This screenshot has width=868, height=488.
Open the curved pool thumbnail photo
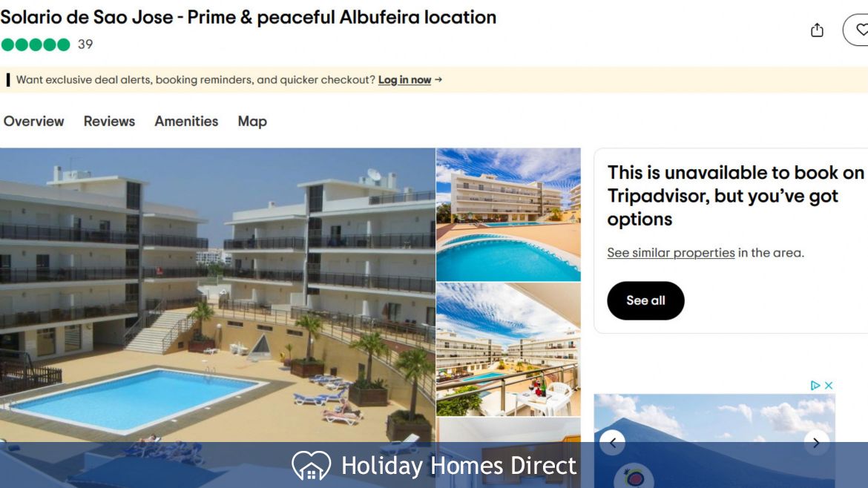pos(508,214)
